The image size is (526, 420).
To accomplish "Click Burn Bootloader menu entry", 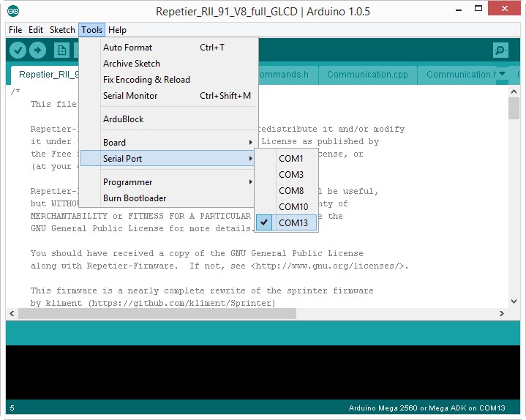I will [x=135, y=198].
